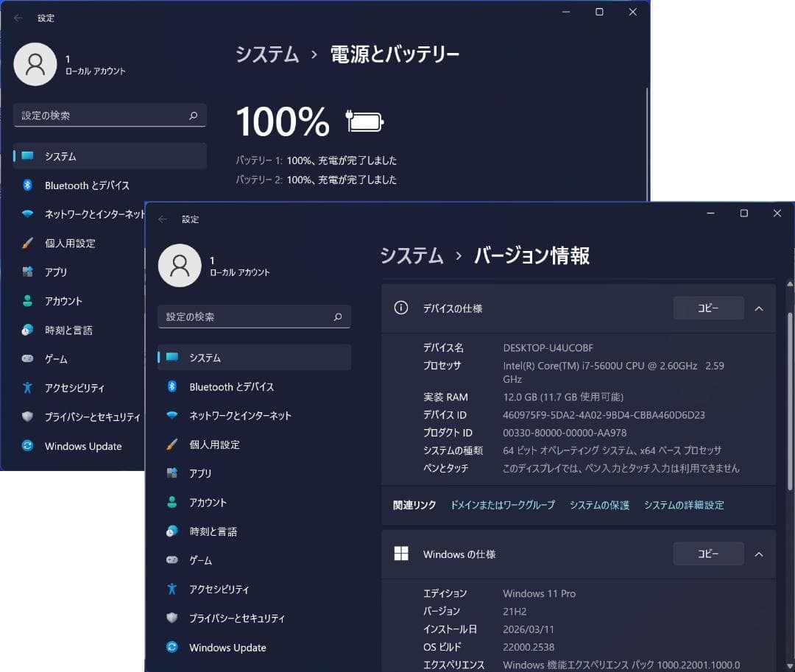
Task: Click システム breadcrumb in the Power and battery window
Action: point(267,54)
